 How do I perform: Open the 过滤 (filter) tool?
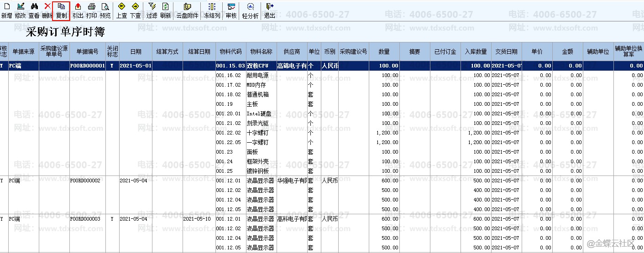pyautogui.click(x=152, y=10)
